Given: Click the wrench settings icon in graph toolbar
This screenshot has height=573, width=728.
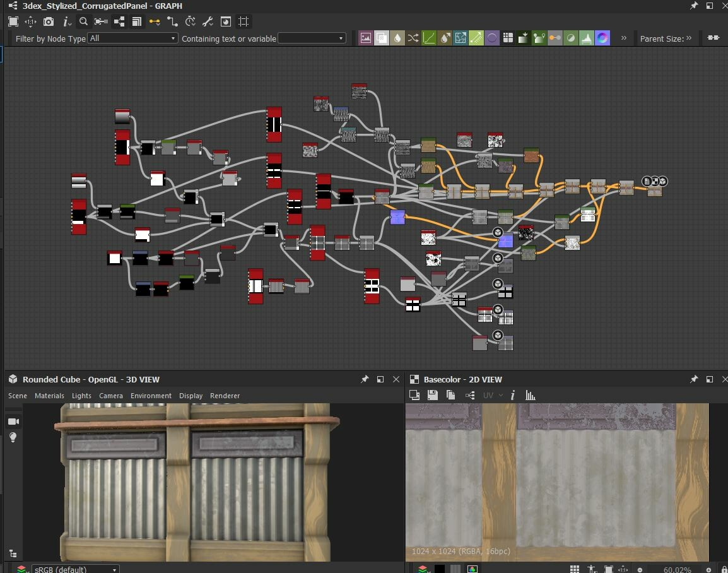Looking at the screenshot, I should tap(207, 21).
